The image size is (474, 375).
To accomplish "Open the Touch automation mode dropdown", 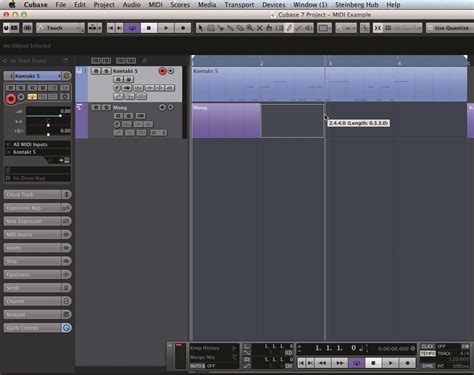I will [x=60, y=28].
